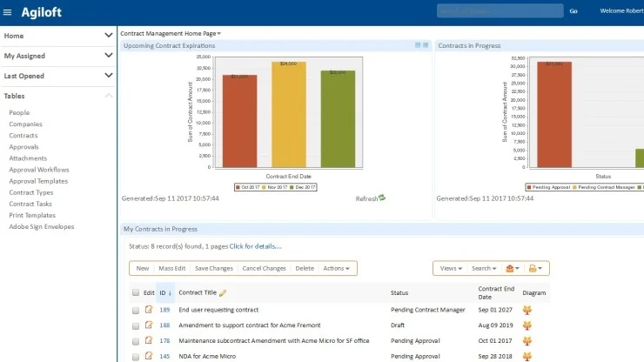Open the export icon dropdown in table toolbar
This screenshot has width=644, height=362.
[514, 268]
